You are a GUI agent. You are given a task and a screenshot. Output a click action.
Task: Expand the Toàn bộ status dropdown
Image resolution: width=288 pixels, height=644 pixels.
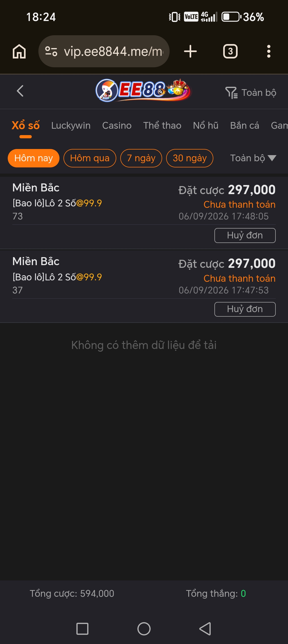253,158
